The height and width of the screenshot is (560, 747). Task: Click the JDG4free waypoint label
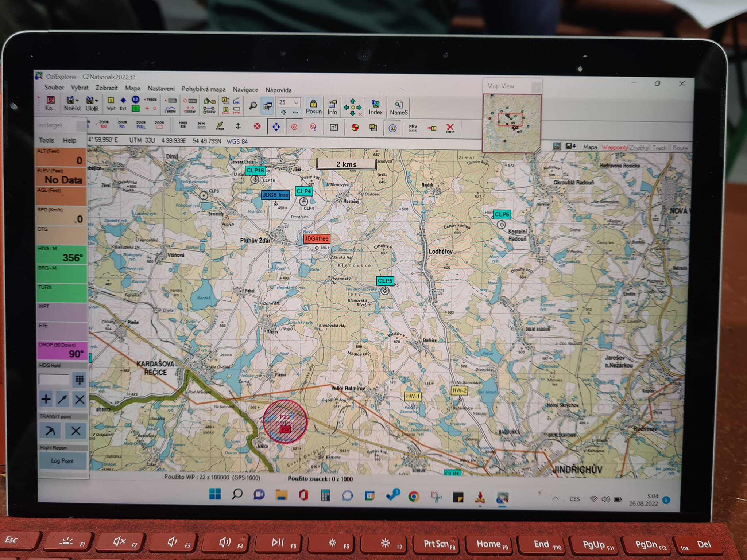tap(317, 239)
